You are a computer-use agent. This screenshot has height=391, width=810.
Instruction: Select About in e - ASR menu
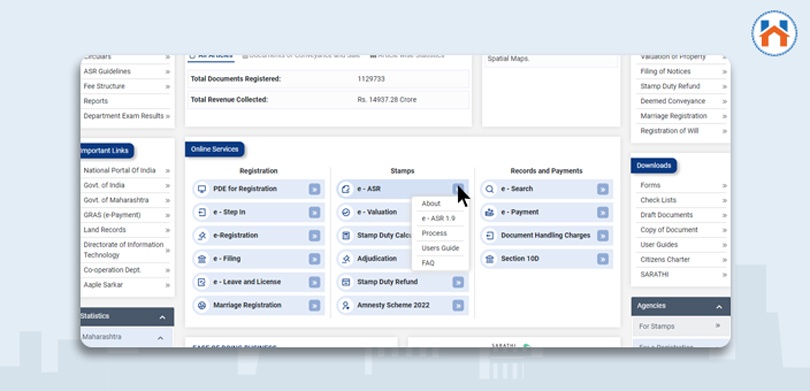(431, 204)
